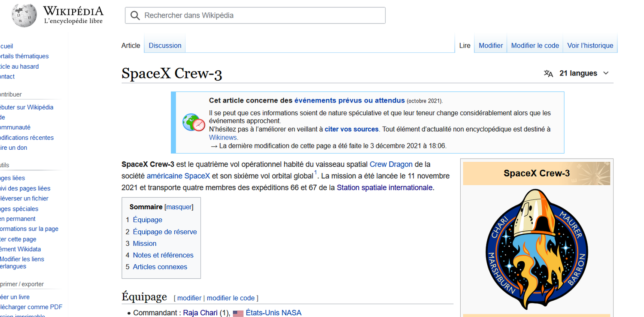Open the Raja Chari link
The height and width of the screenshot is (317, 644).
coord(200,313)
